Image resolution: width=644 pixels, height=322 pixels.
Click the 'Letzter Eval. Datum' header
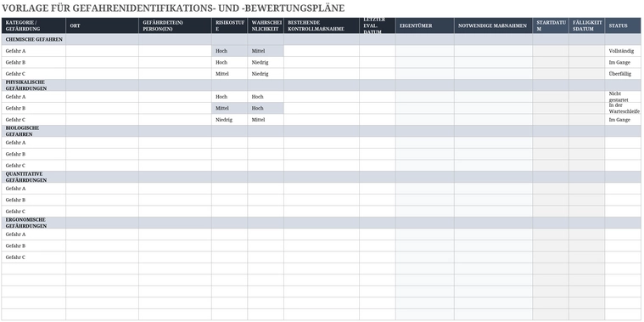(x=378, y=25)
